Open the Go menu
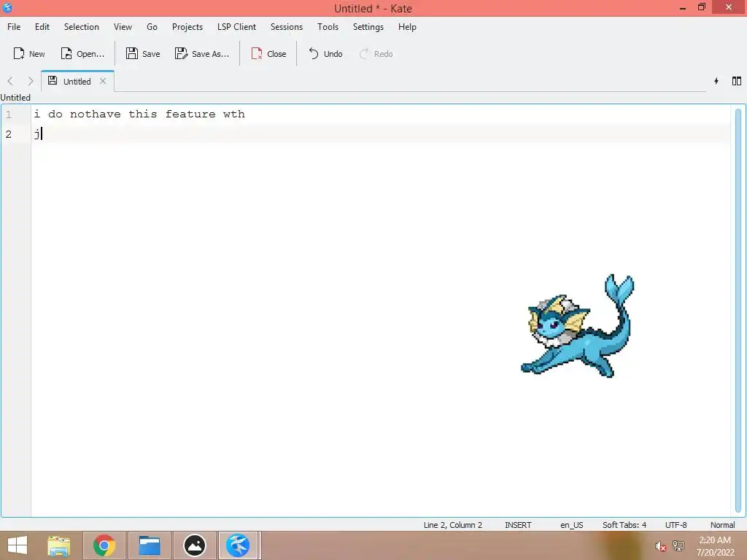 pos(152,27)
